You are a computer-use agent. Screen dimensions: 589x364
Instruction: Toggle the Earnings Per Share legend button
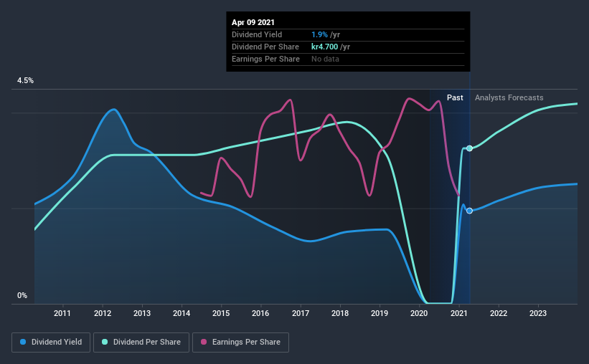[241, 343]
